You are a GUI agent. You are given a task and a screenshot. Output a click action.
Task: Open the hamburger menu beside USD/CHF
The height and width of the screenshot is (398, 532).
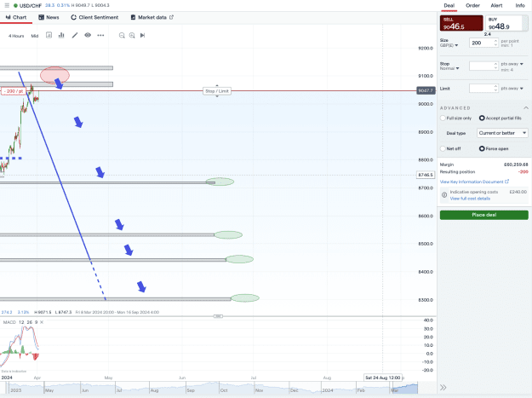[x=7, y=5]
